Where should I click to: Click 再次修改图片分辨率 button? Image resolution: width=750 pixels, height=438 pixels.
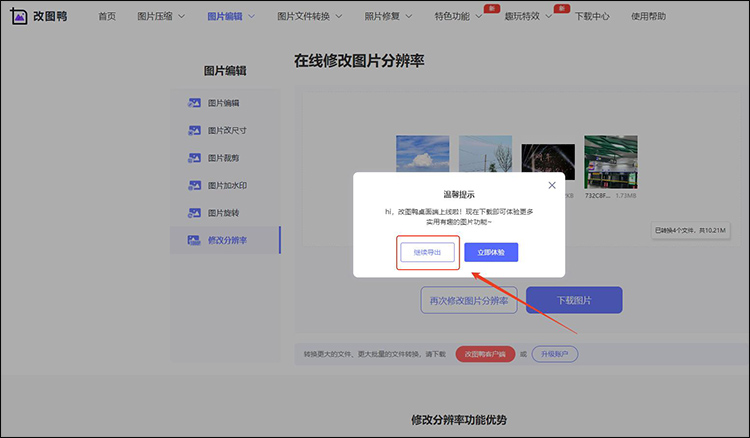pyautogui.click(x=469, y=300)
